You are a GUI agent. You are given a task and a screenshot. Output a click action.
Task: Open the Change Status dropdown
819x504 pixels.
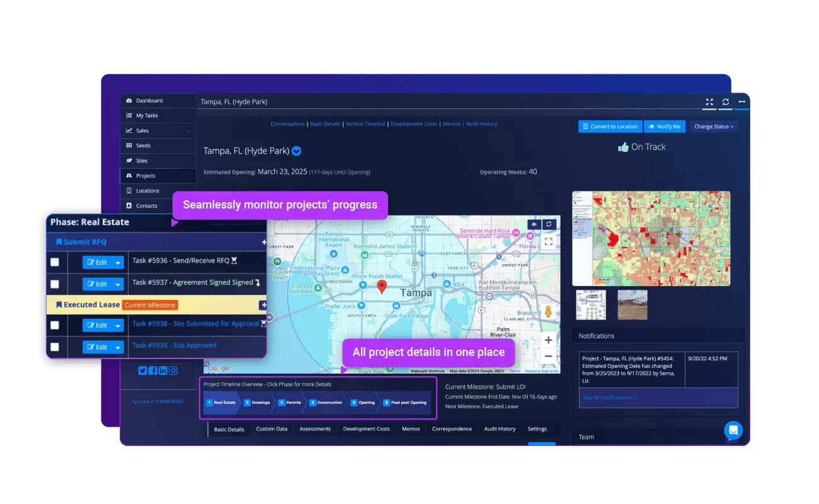tap(714, 127)
